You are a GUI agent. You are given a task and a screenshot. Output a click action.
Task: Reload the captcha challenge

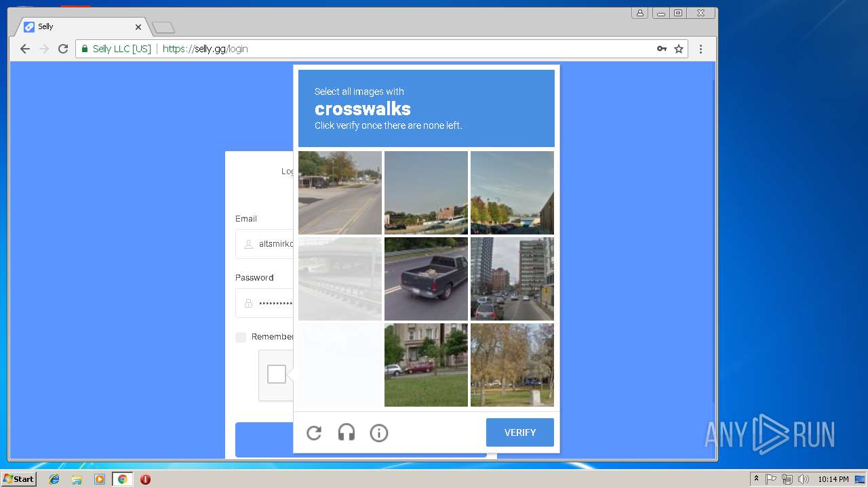314,432
